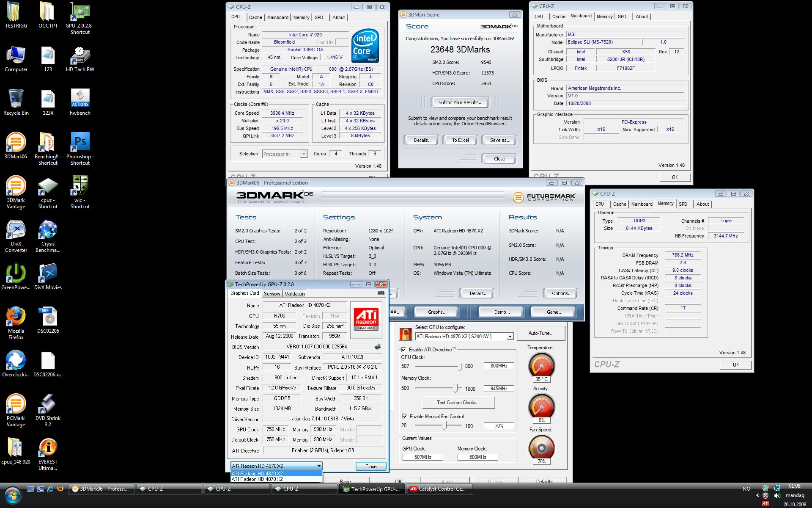Adjust the manual fan speed slider
This screenshot has width=812, height=508.
444,426
